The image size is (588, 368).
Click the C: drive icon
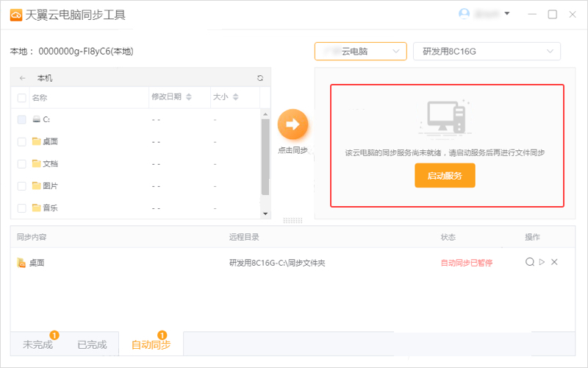pyautogui.click(x=36, y=119)
